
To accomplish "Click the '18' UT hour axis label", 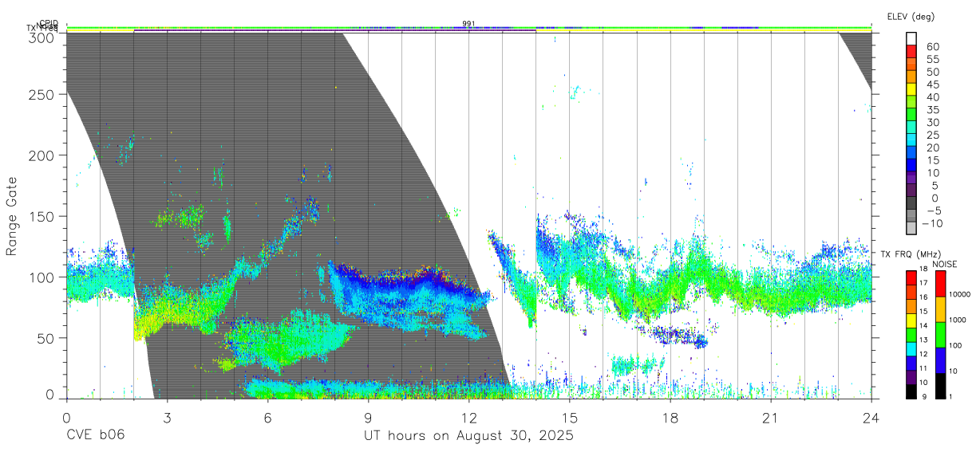I will pos(670,418).
